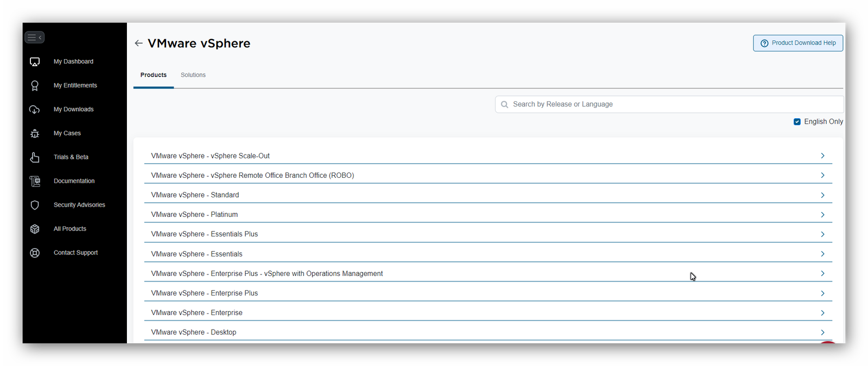Select 'VMware vSphere - Standard' text

[x=195, y=195]
